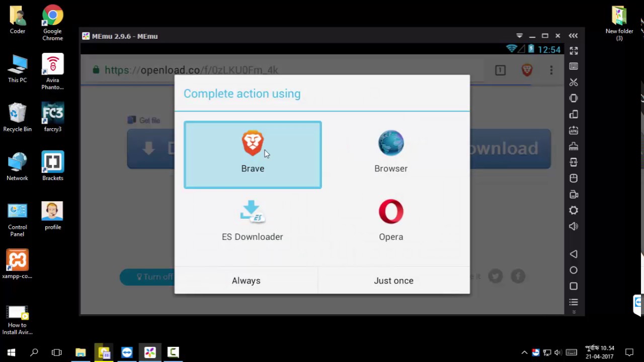Open the browser three-dot menu
Image resolution: width=644 pixels, height=362 pixels.
[551, 70]
